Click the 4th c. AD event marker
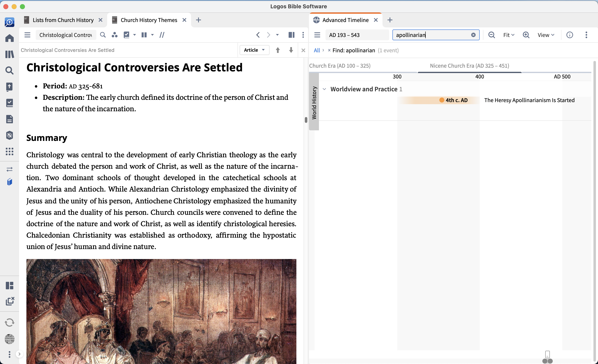 pos(453,100)
